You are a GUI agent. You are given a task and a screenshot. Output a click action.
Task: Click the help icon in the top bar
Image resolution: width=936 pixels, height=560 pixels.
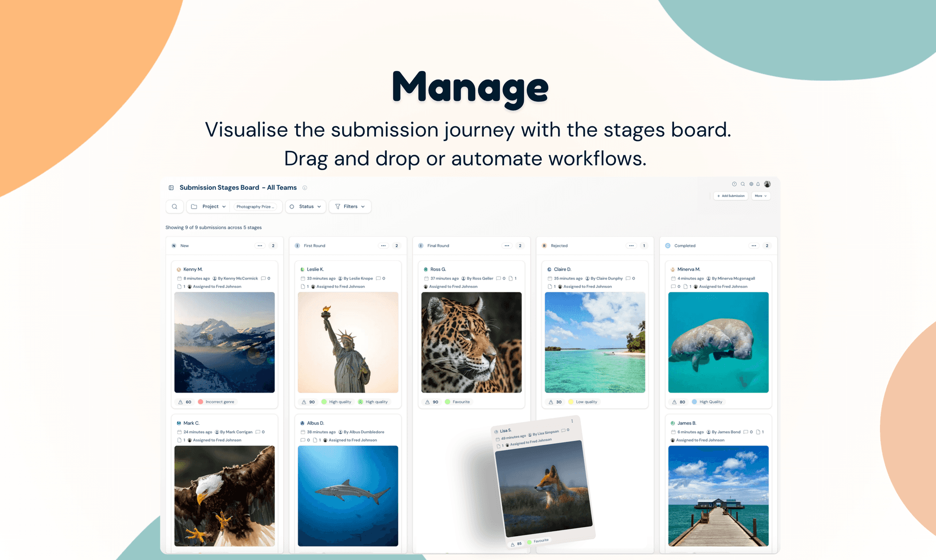(x=734, y=184)
